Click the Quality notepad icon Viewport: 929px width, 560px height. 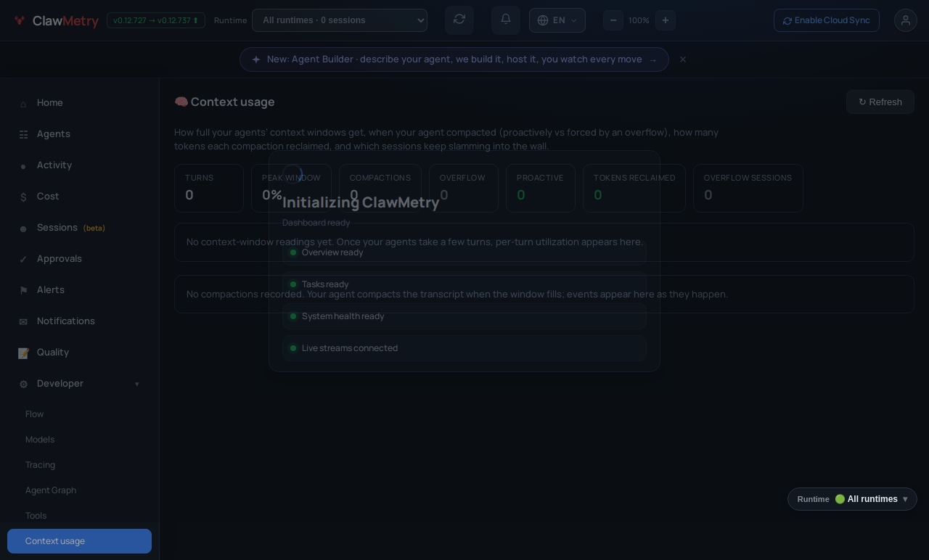[23, 353]
